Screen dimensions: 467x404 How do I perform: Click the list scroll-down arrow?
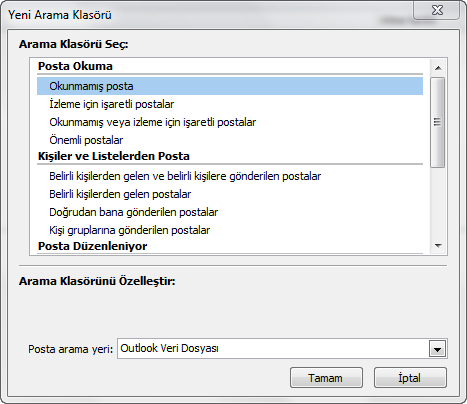(x=438, y=246)
